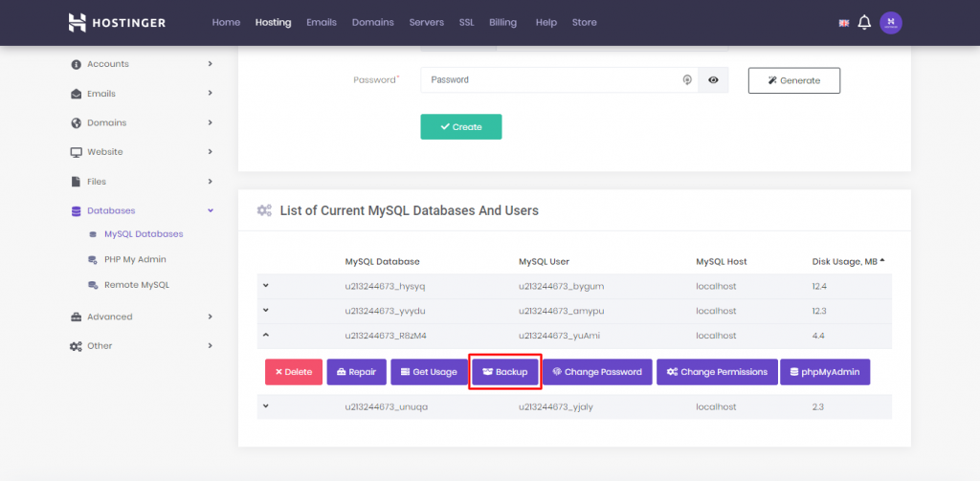Click the Change Password button
Screen dimensions: 980x481
(x=597, y=372)
